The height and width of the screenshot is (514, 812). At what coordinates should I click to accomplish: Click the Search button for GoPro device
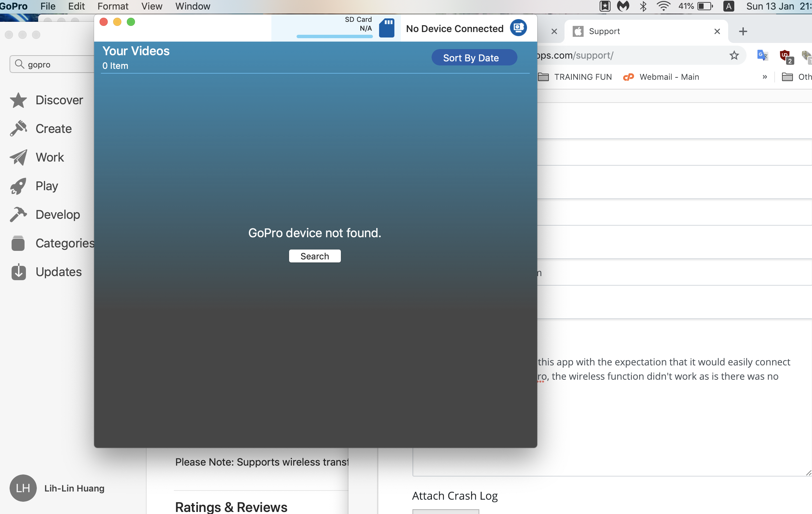point(315,256)
